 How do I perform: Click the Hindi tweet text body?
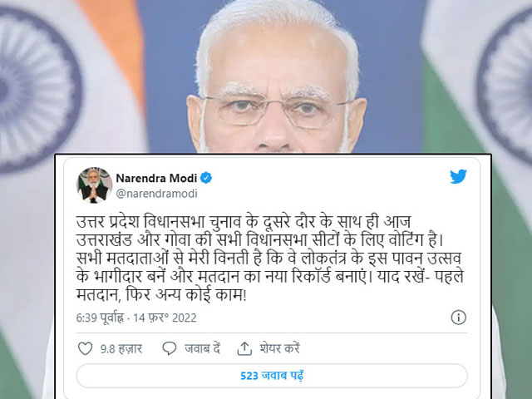tap(269, 258)
